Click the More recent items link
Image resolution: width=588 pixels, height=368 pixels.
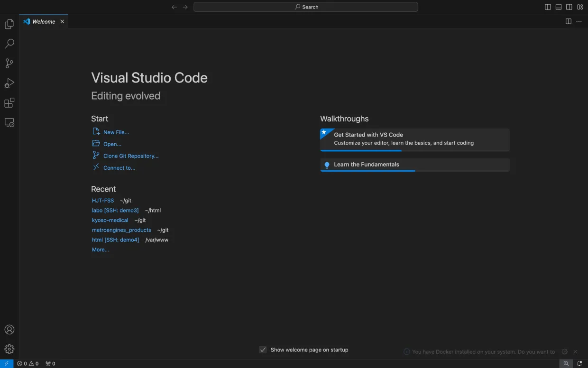101,249
